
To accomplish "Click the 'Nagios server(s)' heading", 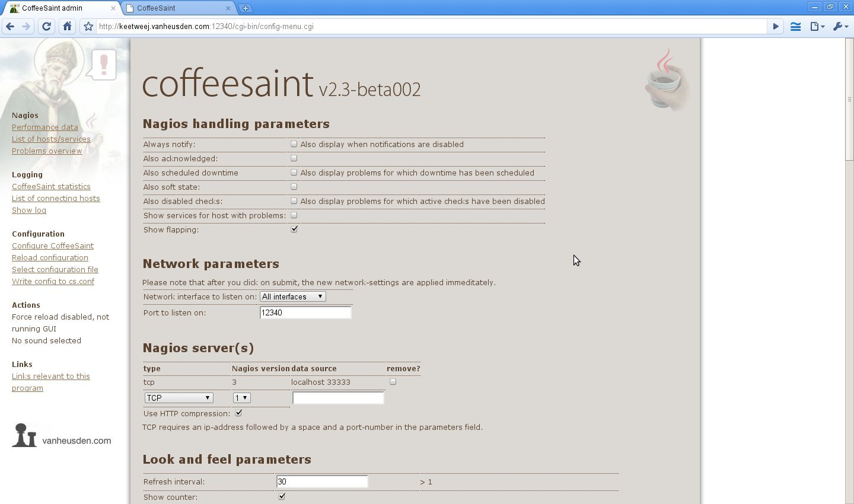I will (198, 348).
